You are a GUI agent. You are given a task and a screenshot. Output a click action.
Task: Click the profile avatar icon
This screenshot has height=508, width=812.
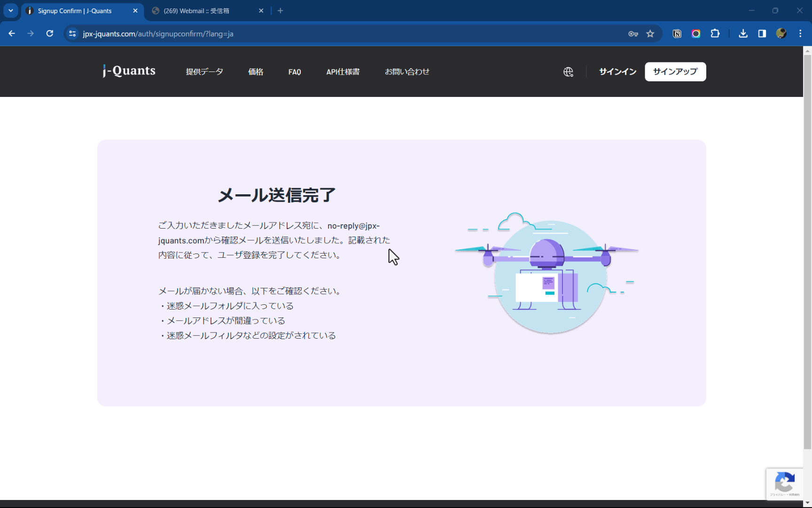click(781, 33)
